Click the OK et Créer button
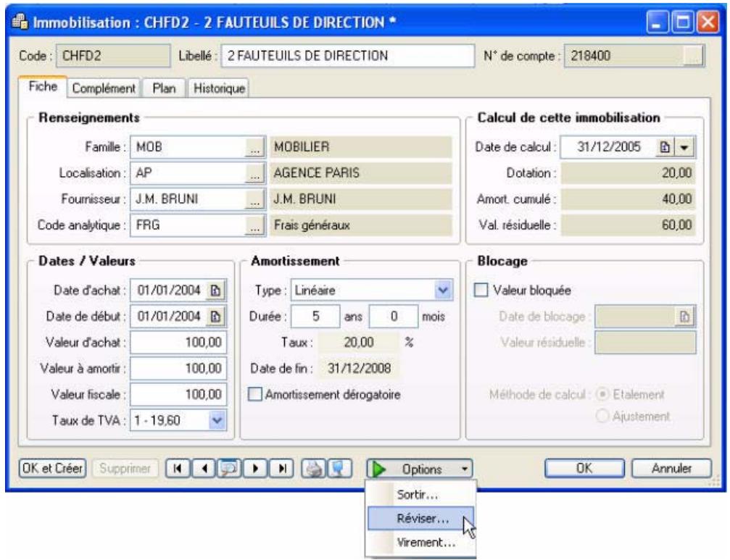Image resolution: width=730 pixels, height=560 pixels. 53,469
